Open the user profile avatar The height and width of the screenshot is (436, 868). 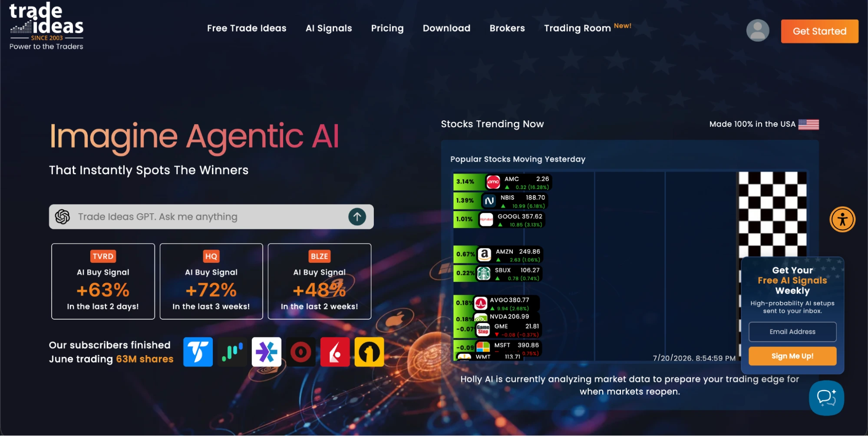758,31
